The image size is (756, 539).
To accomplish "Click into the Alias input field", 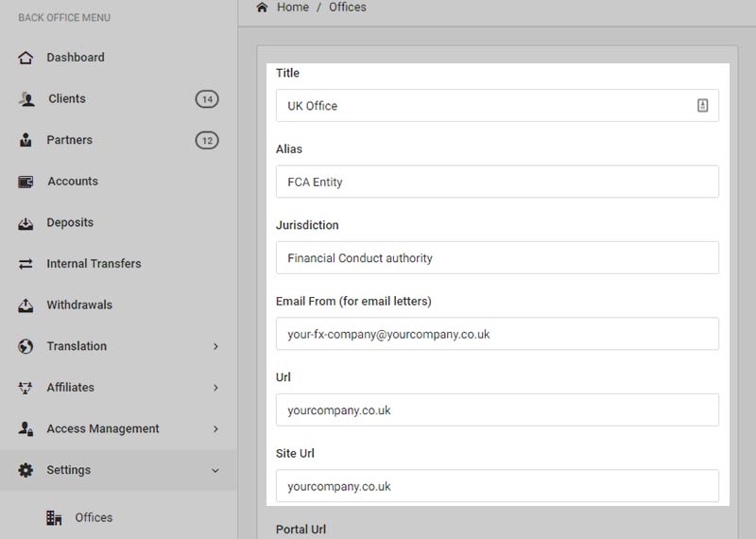I will click(497, 182).
